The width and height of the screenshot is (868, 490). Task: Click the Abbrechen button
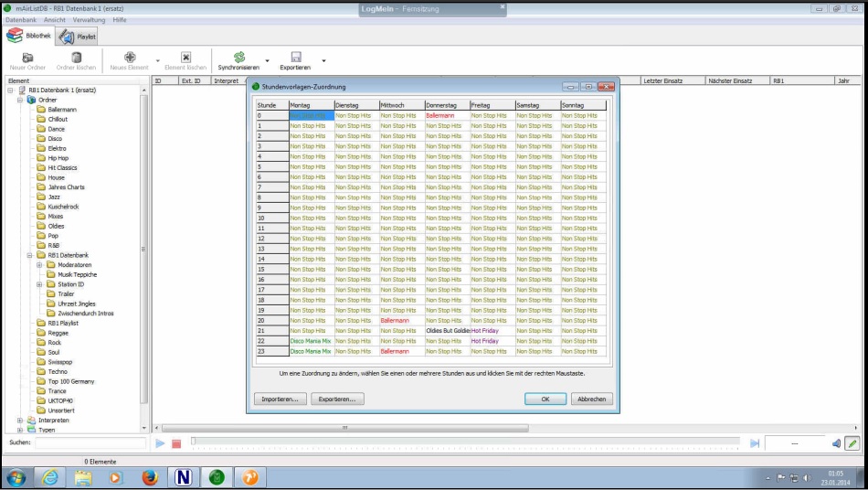591,399
